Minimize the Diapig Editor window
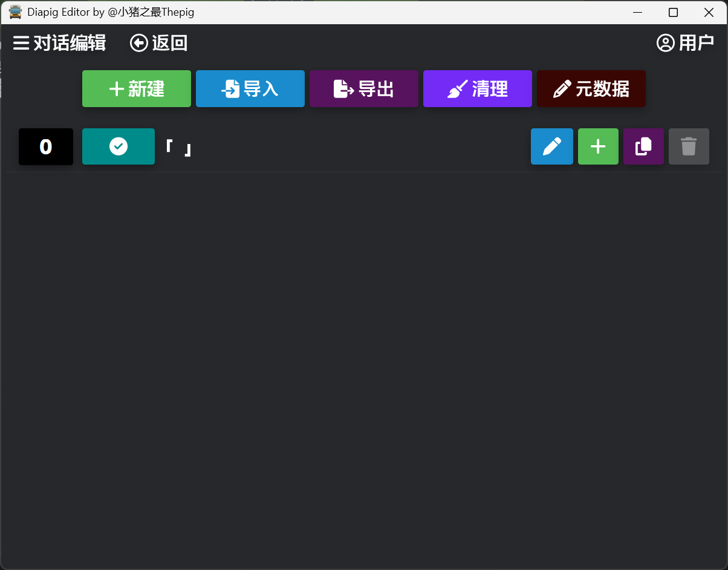This screenshot has width=728, height=570. pos(637,12)
